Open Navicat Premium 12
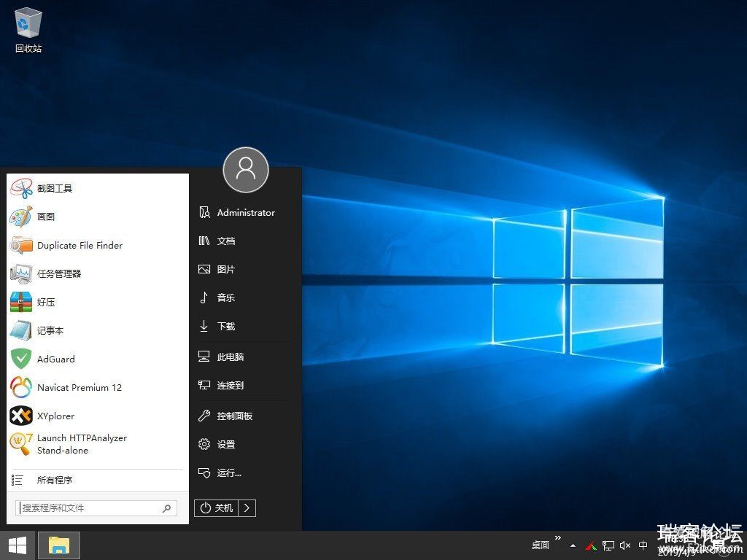The height and width of the screenshot is (560, 747). [98, 388]
